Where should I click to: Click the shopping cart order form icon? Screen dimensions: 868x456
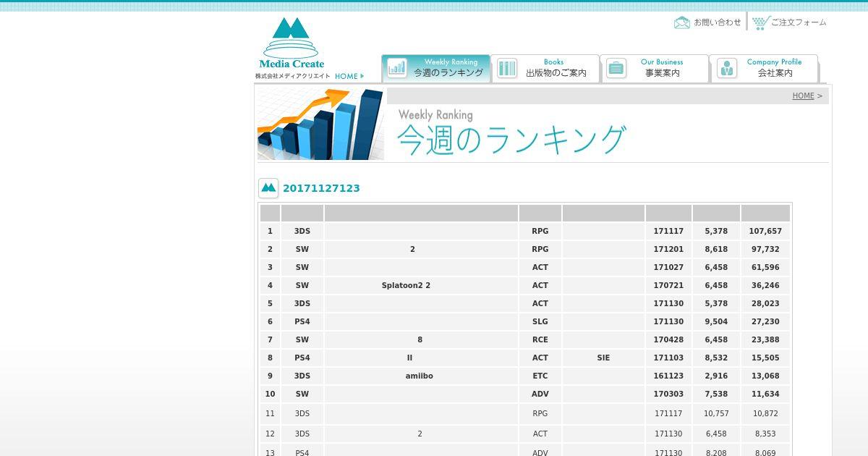[760, 22]
